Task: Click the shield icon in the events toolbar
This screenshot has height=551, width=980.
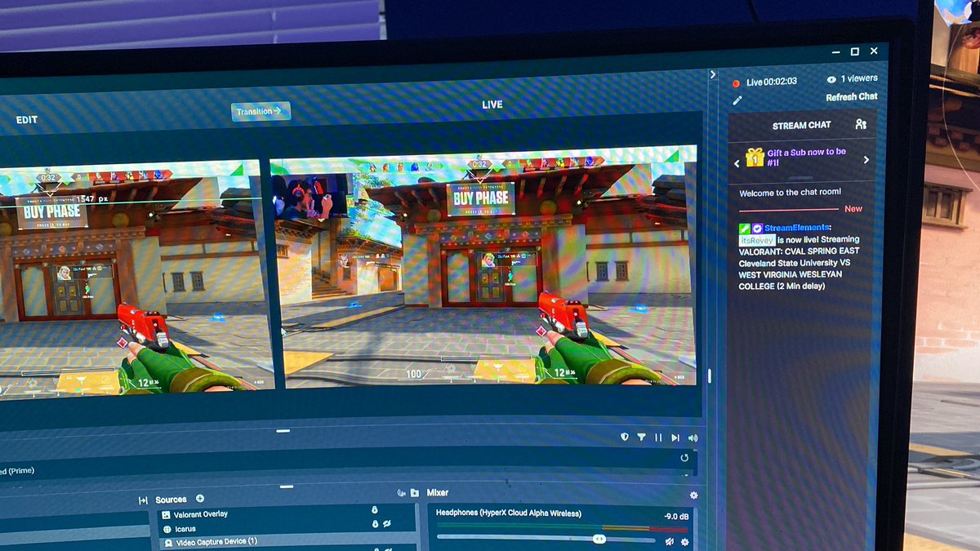Action: point(625,438)
